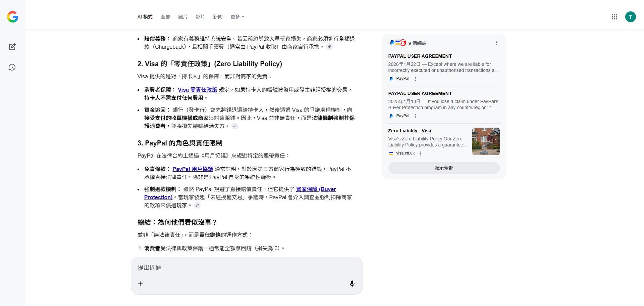Click the citation icon after the 責任 paragraph
The height and width of the screenshot is (306, 644).
(235, 126)
